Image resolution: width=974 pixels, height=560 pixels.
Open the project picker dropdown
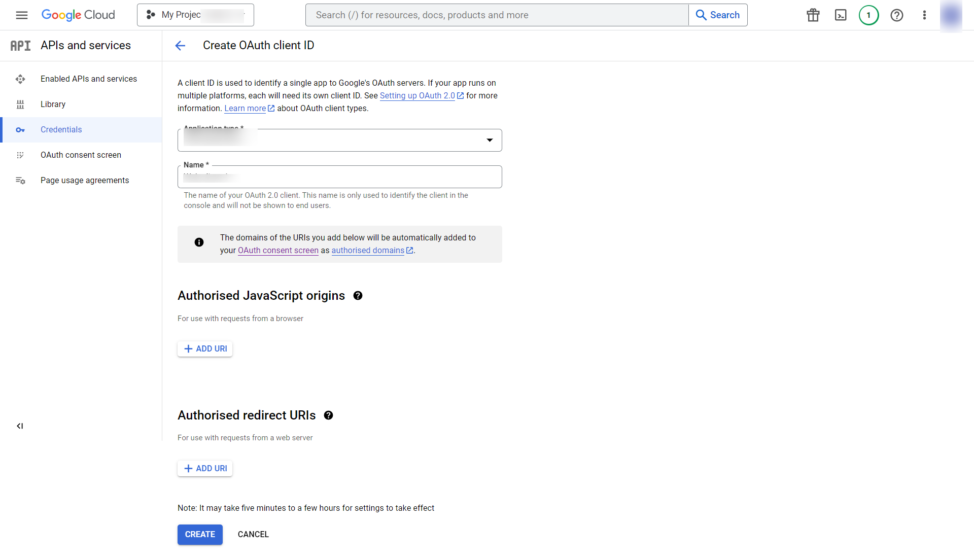[x=195, y=15]
